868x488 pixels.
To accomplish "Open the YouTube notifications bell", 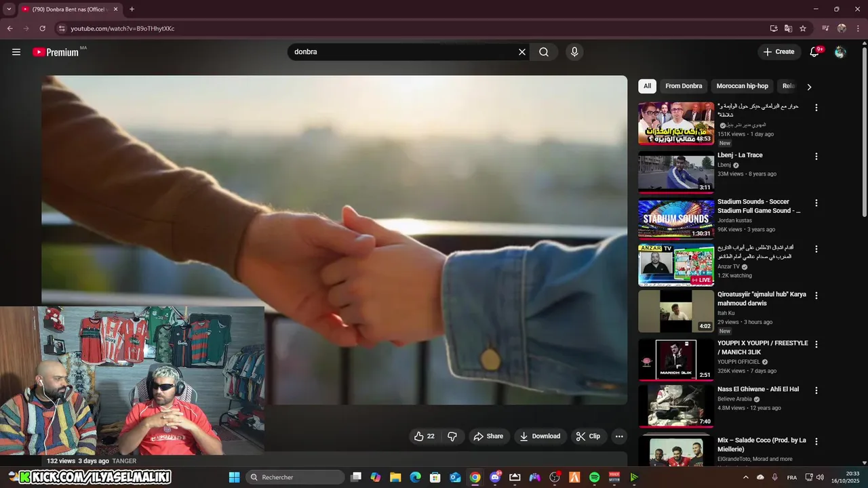I will [816, 52].
